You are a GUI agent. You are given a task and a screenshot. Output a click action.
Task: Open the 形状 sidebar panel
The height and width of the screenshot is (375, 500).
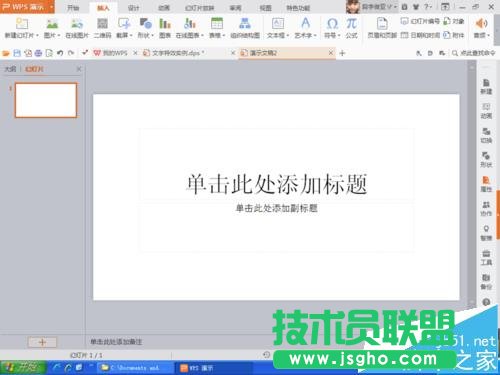pos(486,160)
